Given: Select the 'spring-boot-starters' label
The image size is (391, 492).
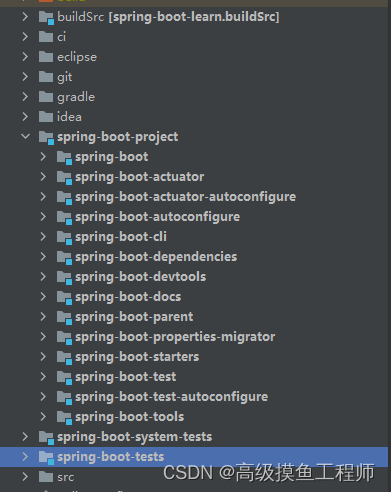Looking at the screenshot, I should pos(137,357).
